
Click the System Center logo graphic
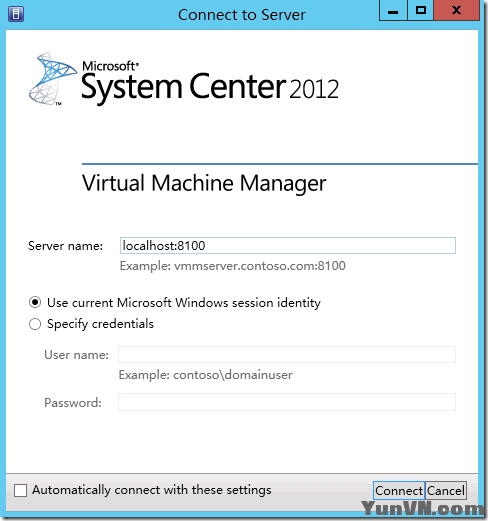[53, 79]
